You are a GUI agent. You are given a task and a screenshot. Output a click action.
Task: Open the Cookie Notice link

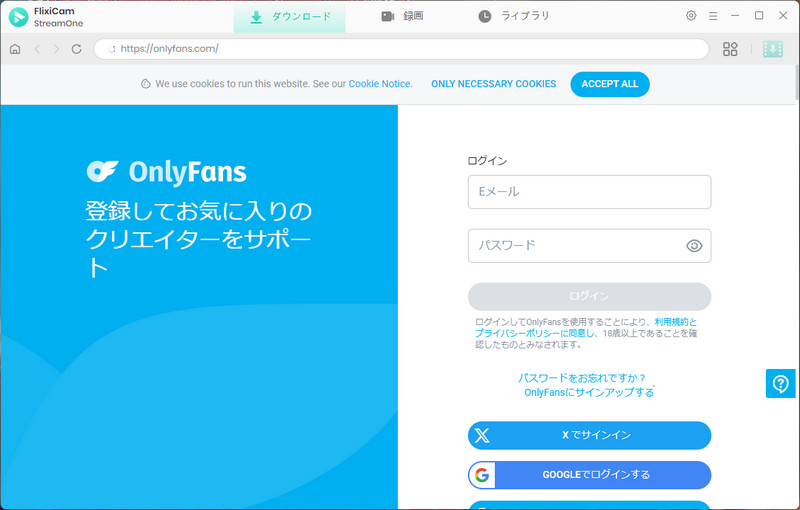[380, 84]
